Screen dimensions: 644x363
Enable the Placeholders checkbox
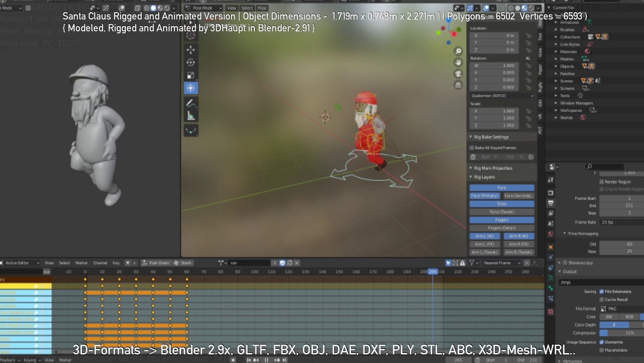click(x=602, y=350)
